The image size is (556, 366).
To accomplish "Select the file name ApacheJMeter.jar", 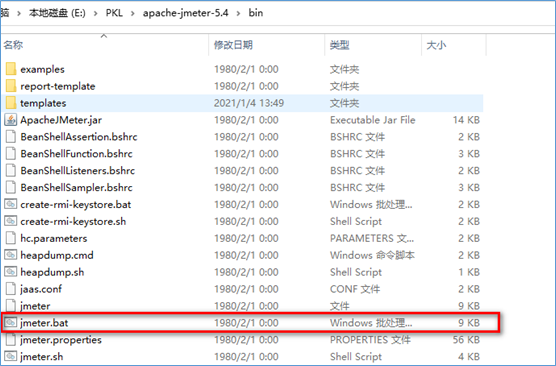I will [x=61, y=120].
